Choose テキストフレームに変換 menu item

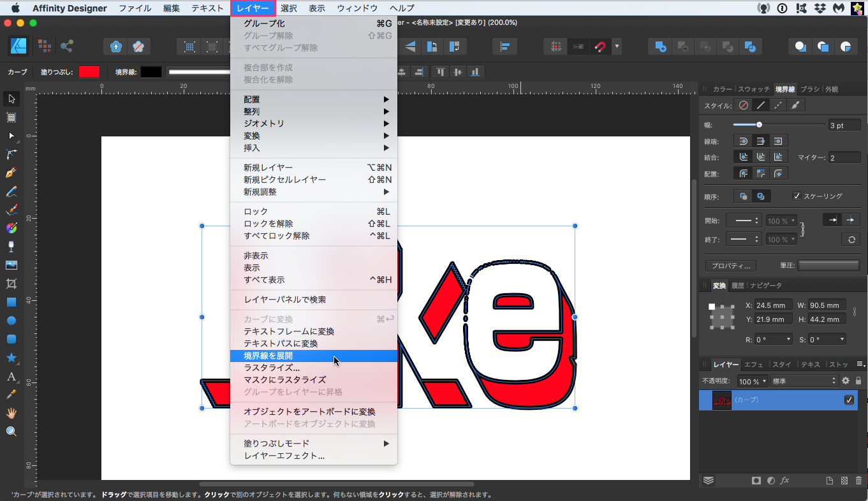(x=313, y=331)
